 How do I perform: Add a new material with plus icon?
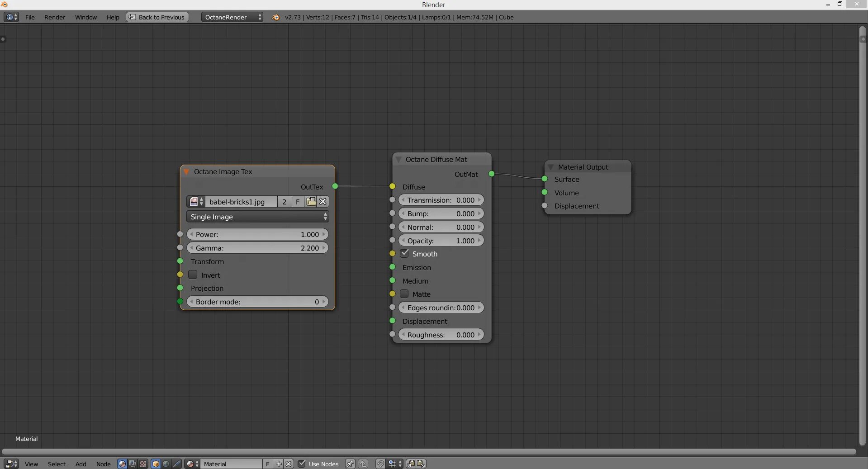(x=279, y=464)
